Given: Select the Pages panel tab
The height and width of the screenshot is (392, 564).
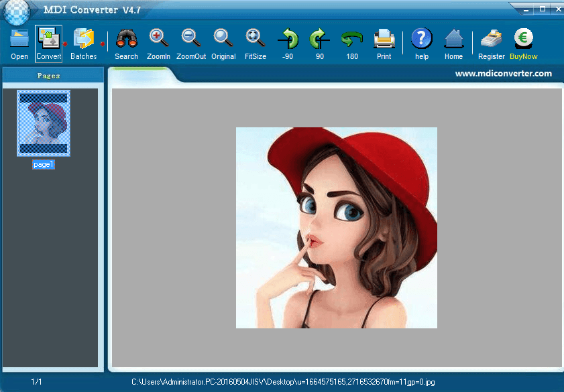Looking at the screenshot, I should 49,76.
